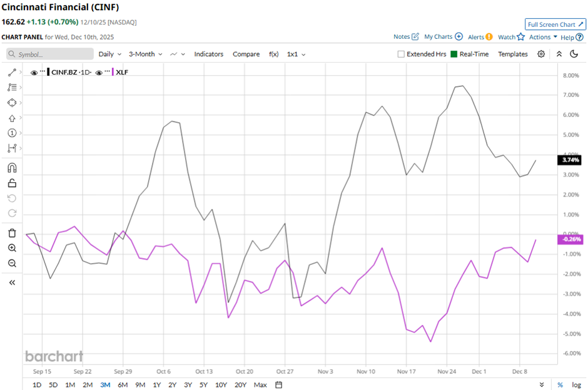Undo the last chart action

coord(12,198)
